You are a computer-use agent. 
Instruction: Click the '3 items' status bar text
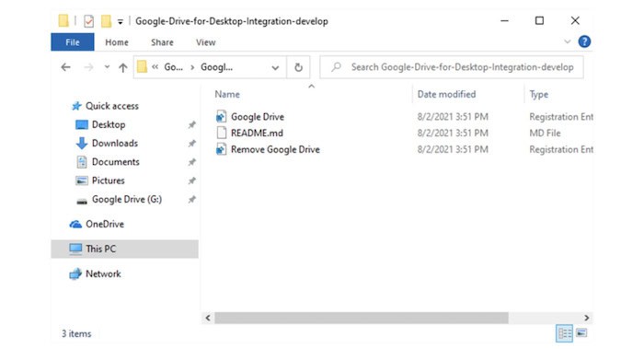coord(76,333)
